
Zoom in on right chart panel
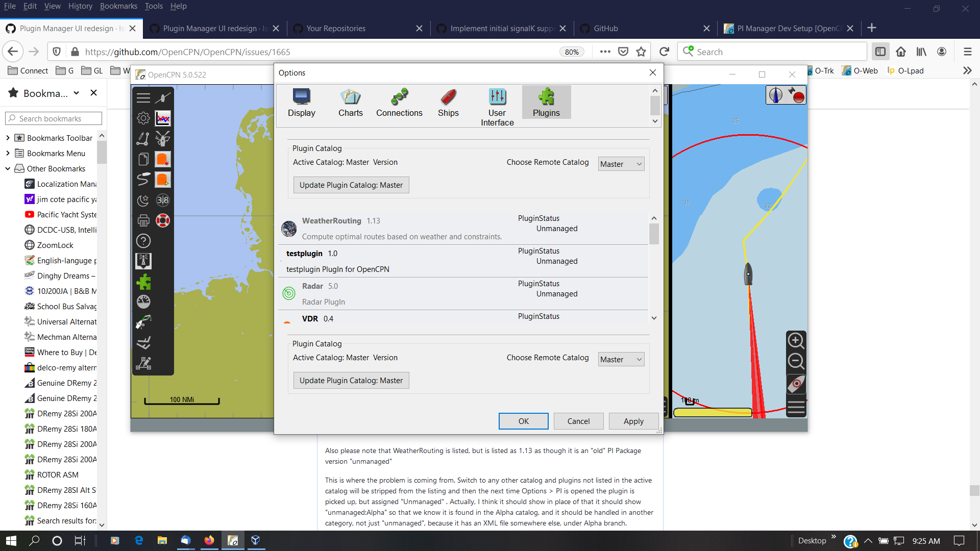click(796, 340)
